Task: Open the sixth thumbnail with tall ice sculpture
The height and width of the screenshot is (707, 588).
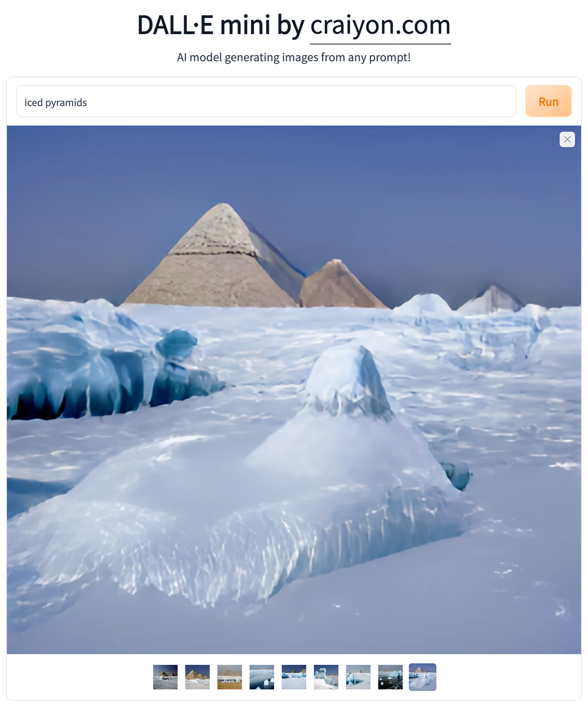Action: pyautogui.click(x=326, y=677)
